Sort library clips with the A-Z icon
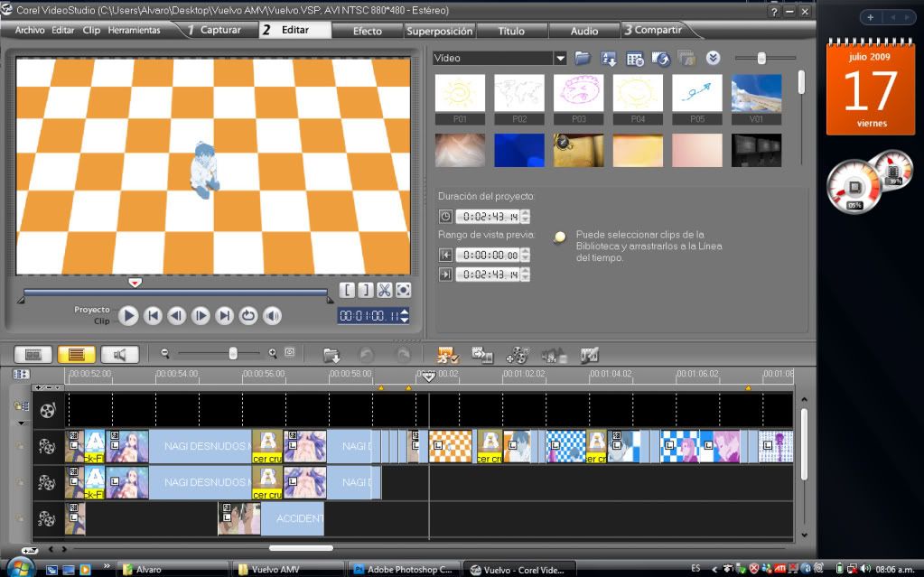The image size is (924, 577). [609, 59]
